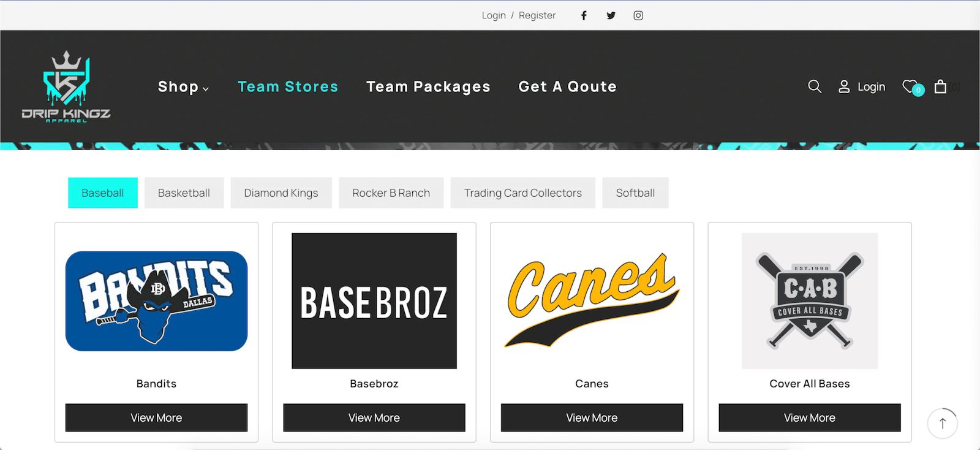Select the Baseball category tab
The image size is (980, 450).
pyautogui.click(x=103, y=193)
